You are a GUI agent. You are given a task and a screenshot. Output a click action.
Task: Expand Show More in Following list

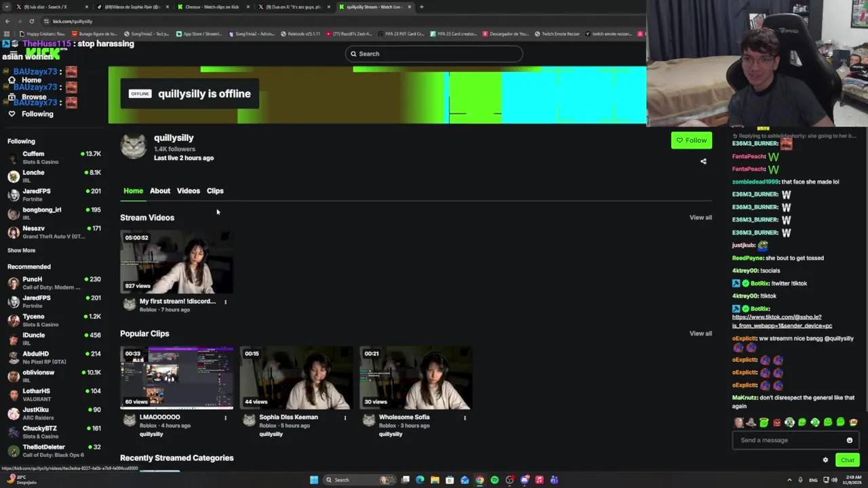pos(21,250)
